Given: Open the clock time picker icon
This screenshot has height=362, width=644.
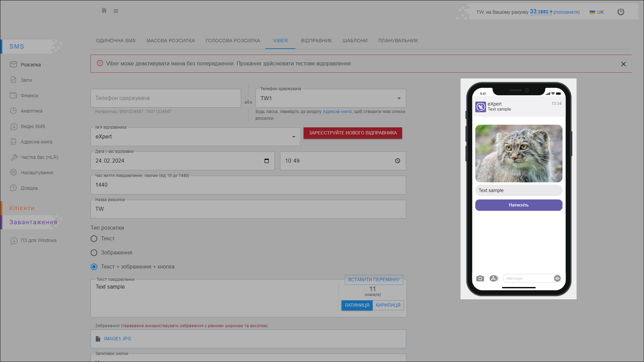Looking at the screenshot, I should 397,161.
